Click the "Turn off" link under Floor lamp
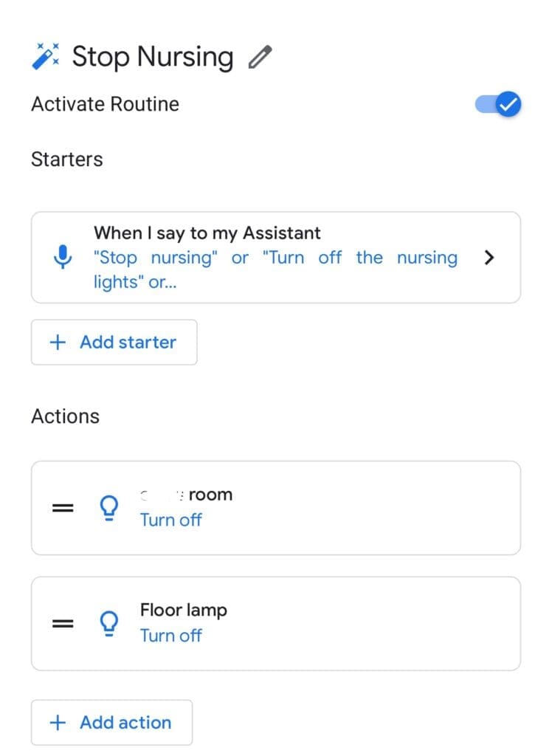The height and width of the screenshot is (756, 552). click(171, 636)
